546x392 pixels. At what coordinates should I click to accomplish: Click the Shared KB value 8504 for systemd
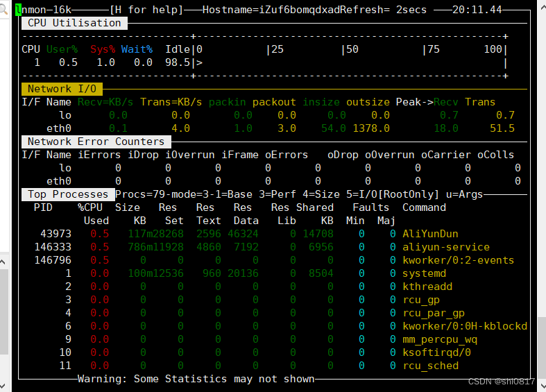(321, 273)
